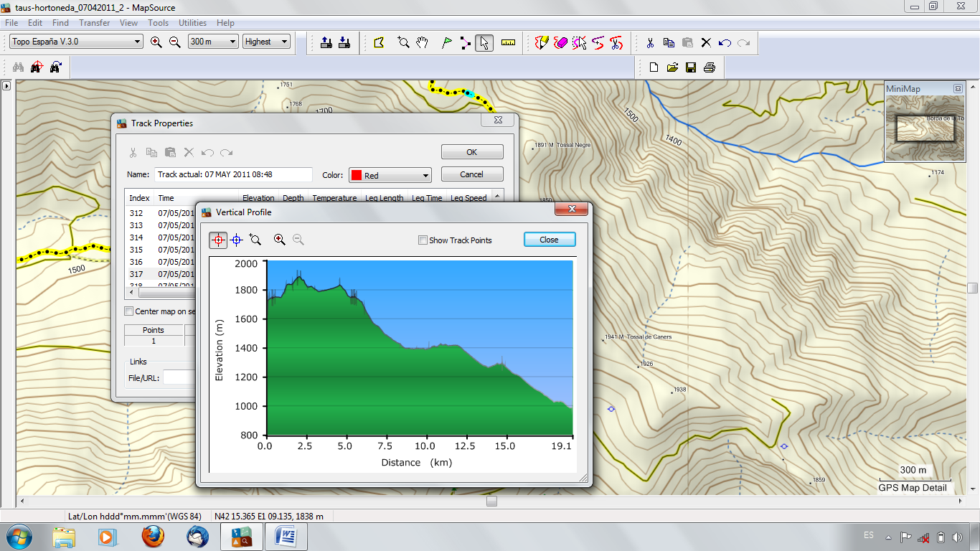
Task: Create a new file with New icon
Action: click(654, 67)
